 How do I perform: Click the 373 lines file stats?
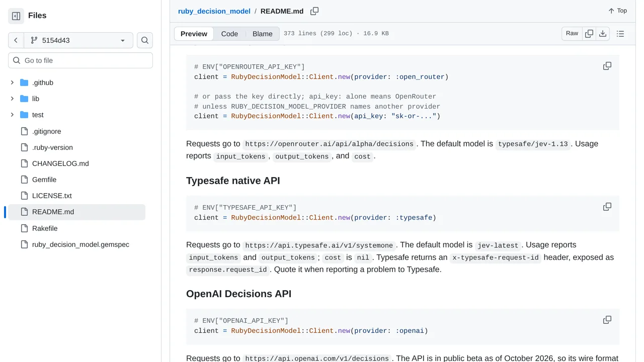(336, 34)
